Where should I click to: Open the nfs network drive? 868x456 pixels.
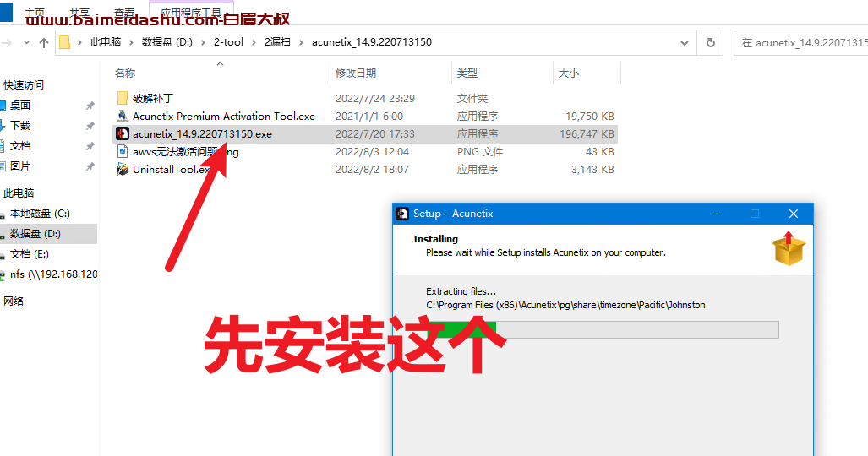54,274
